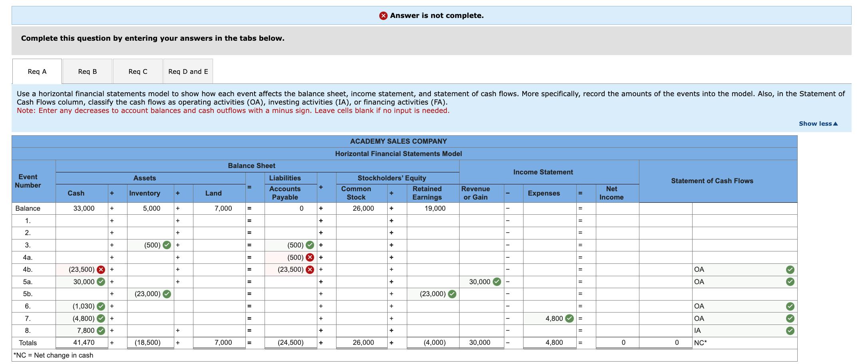Viewport: 868px width, 364px height.
Task: Click the red X icon beside 'Answer is not complete'
Action: point(383,16)
